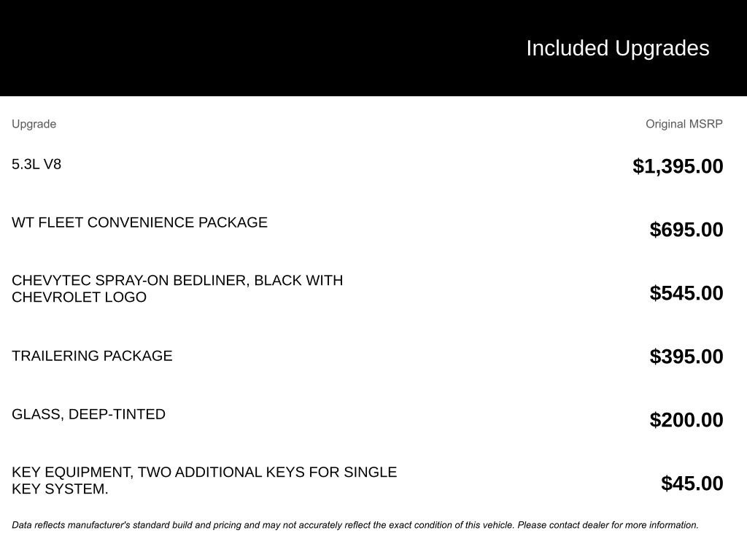Click the Upgrade column header

34,124
